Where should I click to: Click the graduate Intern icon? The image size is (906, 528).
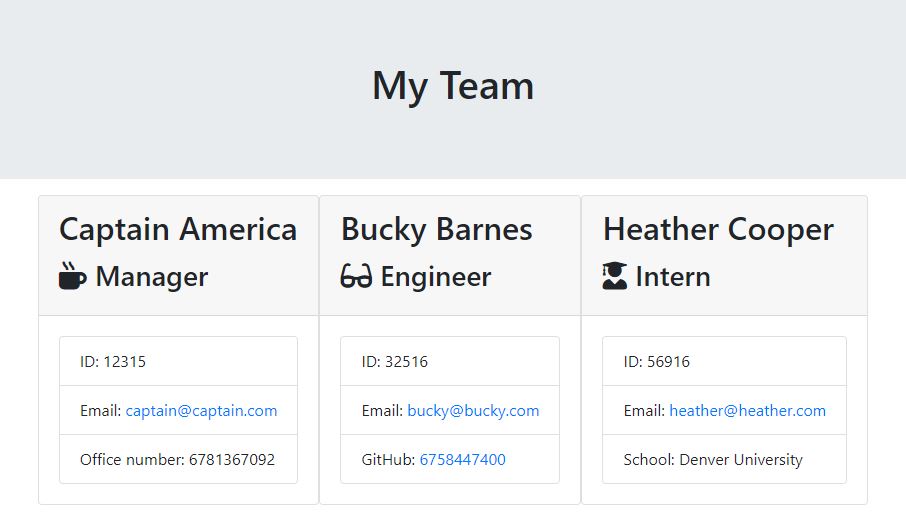click(x=615, y=276)
